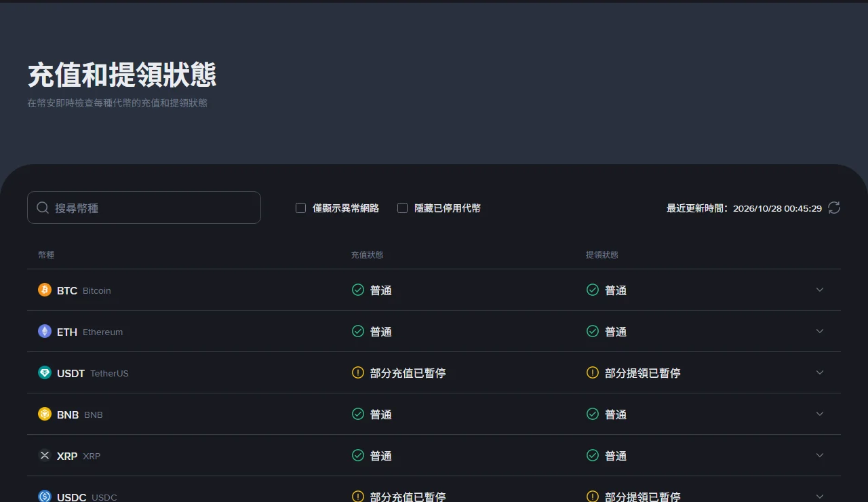
Task: Click the green TetherUS coin icon
Action: point(45,372)
